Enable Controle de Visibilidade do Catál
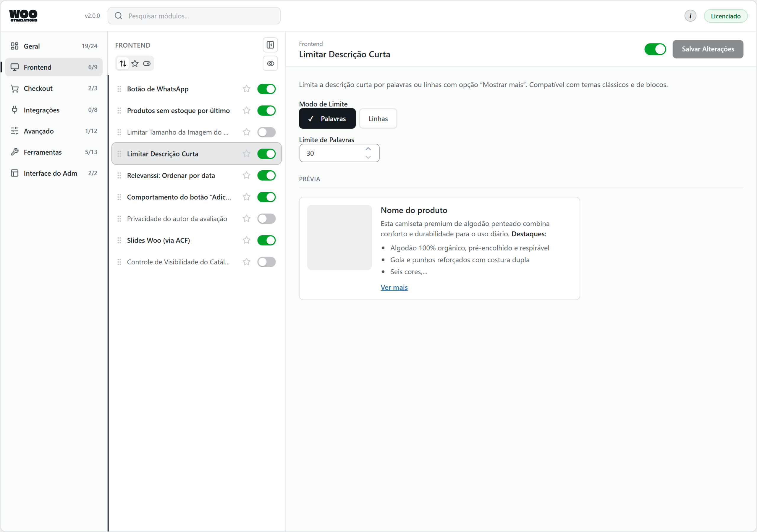Image resolution: width=757 pixels, height=532 pixels. click(x=266, y=262)
